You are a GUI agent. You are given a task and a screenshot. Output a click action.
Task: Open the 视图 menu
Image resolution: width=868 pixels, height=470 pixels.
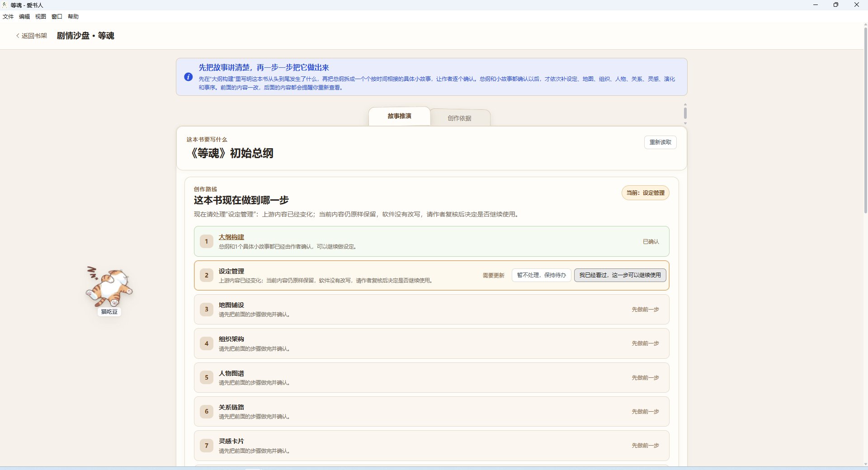point(41,17)
